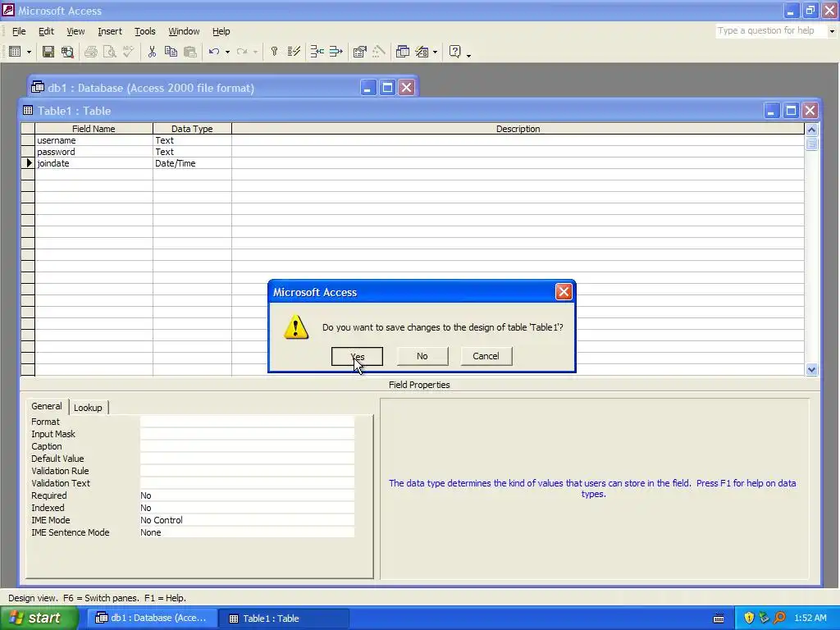Click the Date/Time data type cell
840x630 pixels.
tap(192, 163)
